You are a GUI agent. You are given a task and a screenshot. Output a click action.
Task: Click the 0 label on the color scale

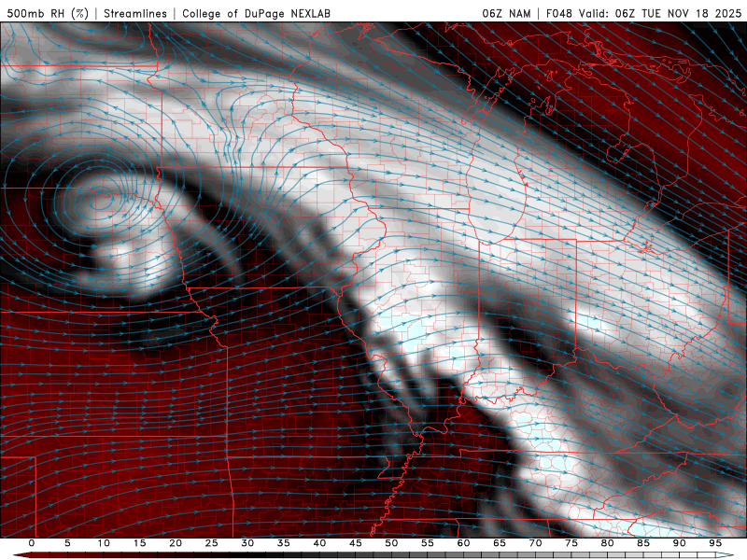point(32,543)
